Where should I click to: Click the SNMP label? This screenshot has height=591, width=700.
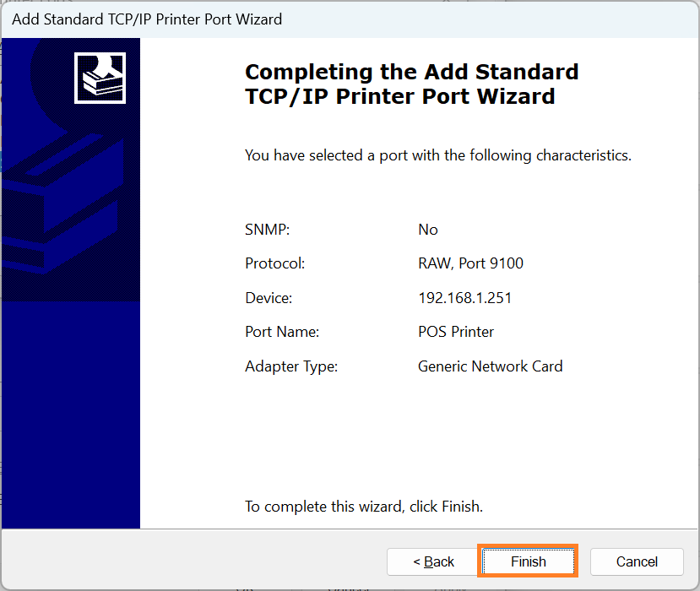(x=267, y=230)
